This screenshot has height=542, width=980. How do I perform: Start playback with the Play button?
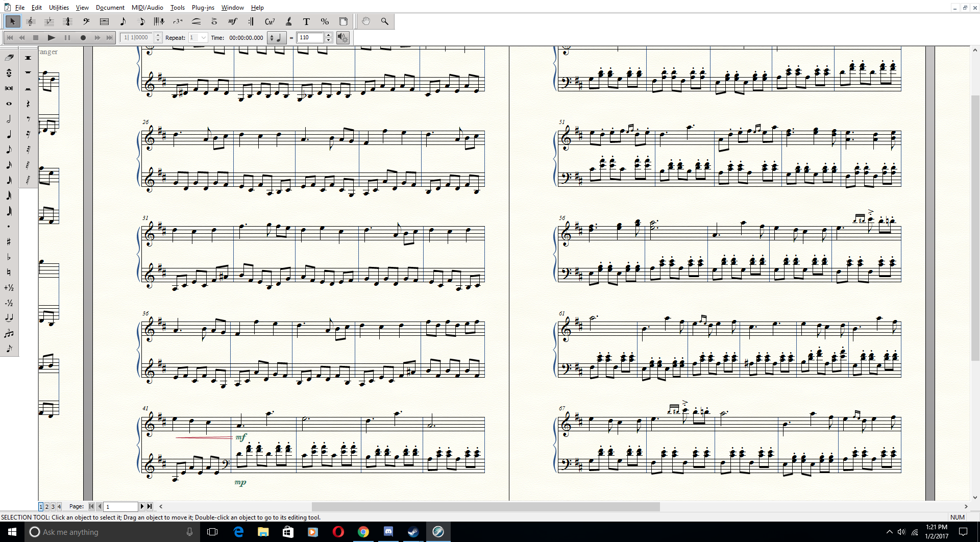[51, 37]
